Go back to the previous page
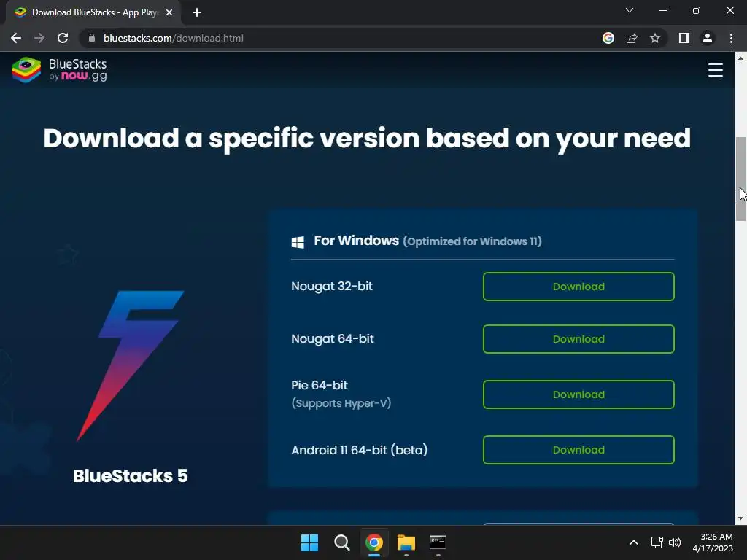 coord(16,38)
